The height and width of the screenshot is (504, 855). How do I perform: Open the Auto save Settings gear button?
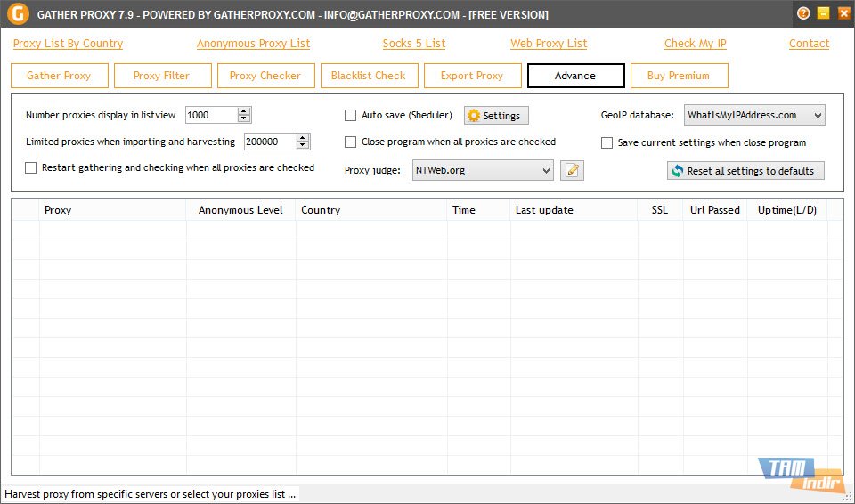496,116
